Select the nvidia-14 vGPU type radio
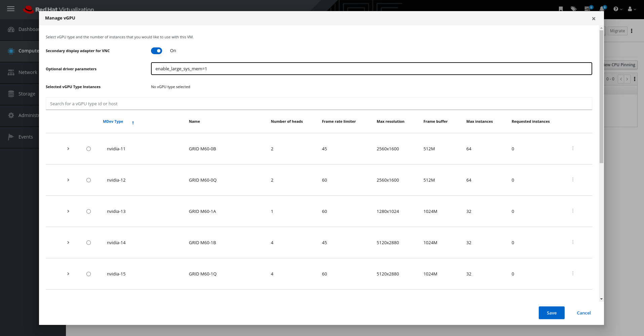Image resolution: width=644 pixels, height=336 pixels. click(88, 243)
